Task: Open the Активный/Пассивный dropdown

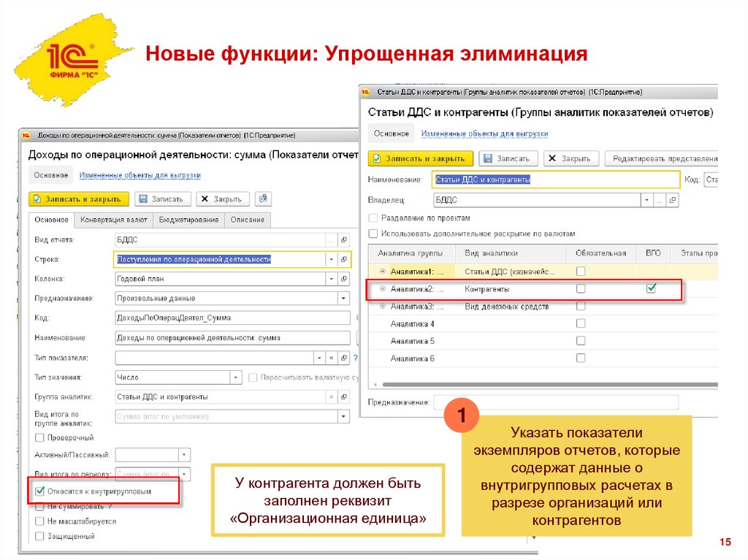Action: (184, 455)
